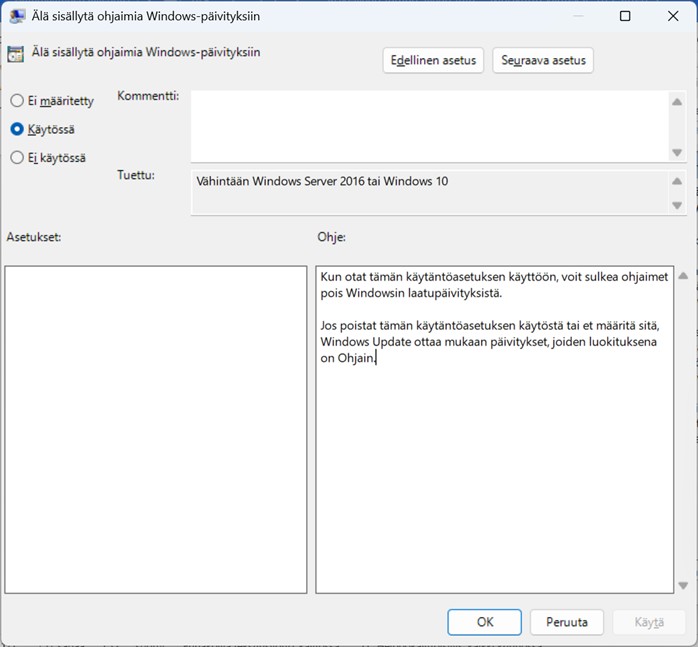Viewport: 698px width, 647px height.
Task: Click the Kommentti: label
Action: [148, 96]
